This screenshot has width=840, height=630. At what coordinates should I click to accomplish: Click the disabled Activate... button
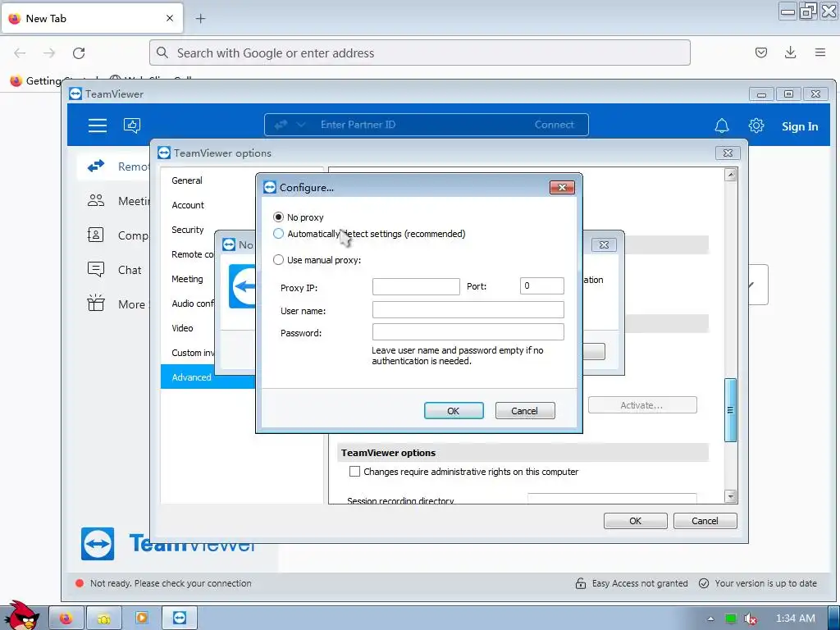pos(642,405)
